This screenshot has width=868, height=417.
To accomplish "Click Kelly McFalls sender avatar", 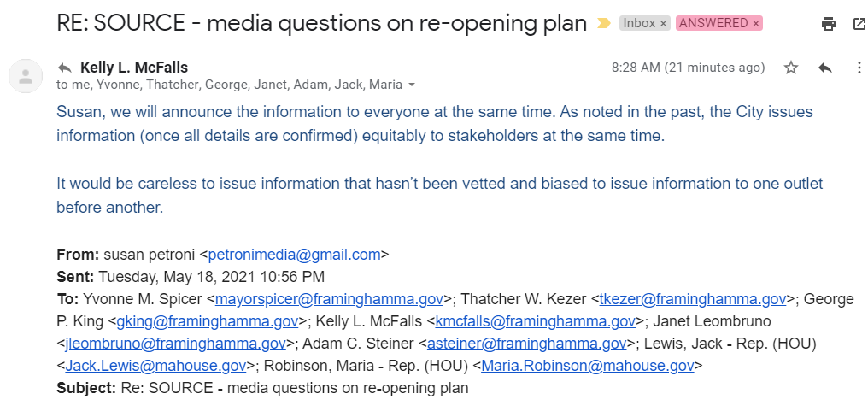I will click(26, 75).
